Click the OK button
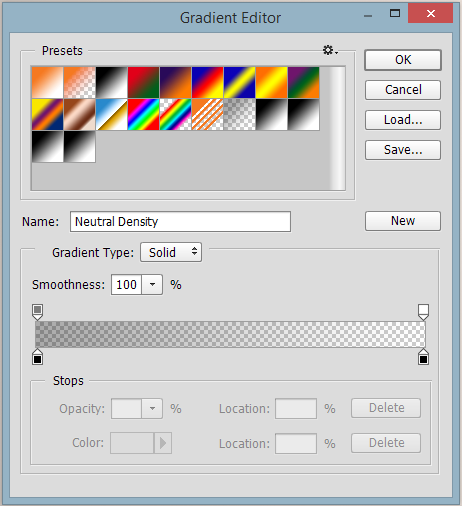The height and width of the screenshot is (506, 462). [x=403, y=60]
